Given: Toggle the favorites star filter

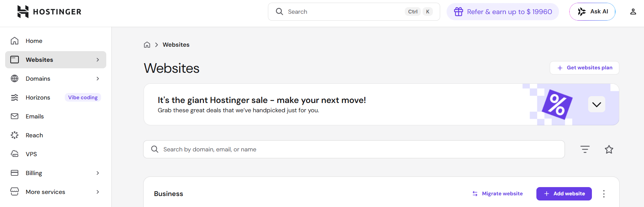Looking at the screenshot, I should pos(609,149).
